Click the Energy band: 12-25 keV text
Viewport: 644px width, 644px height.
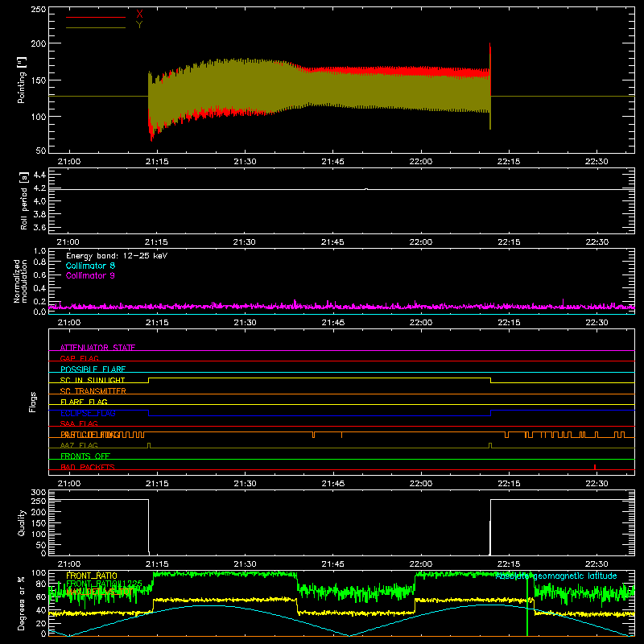117,256
